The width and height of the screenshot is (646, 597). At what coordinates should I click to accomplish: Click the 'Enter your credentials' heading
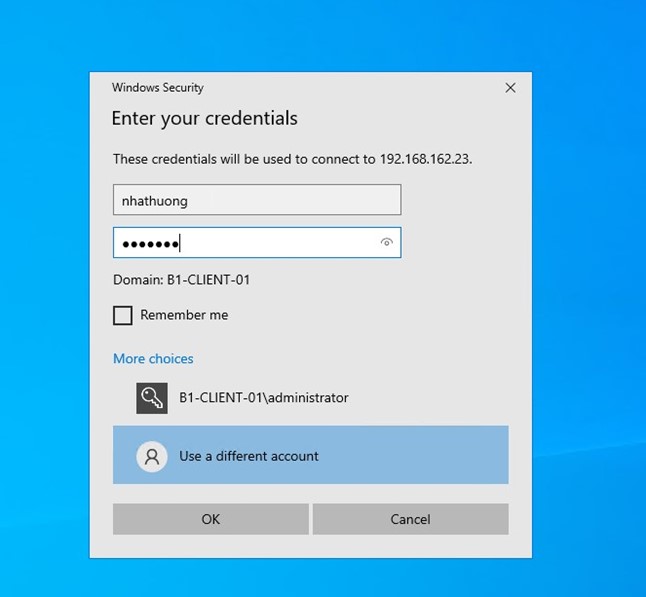(x=204, y=119)
